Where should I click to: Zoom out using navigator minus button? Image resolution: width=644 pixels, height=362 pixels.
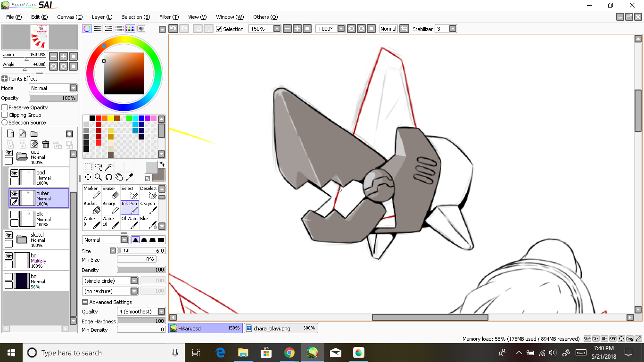click(53, 56)
